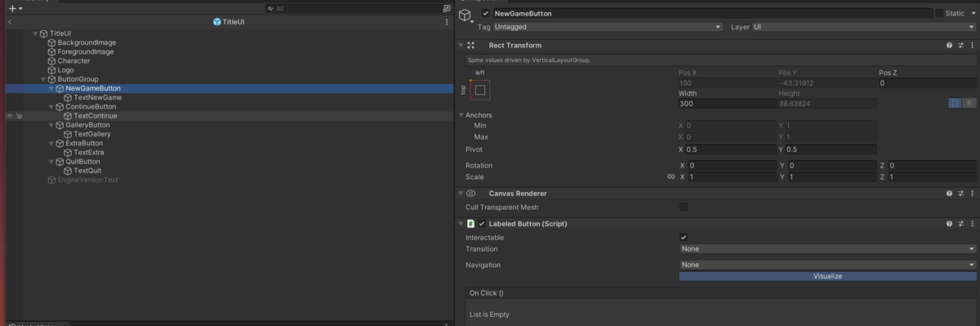Click the Scale Z field

point(932,176)
